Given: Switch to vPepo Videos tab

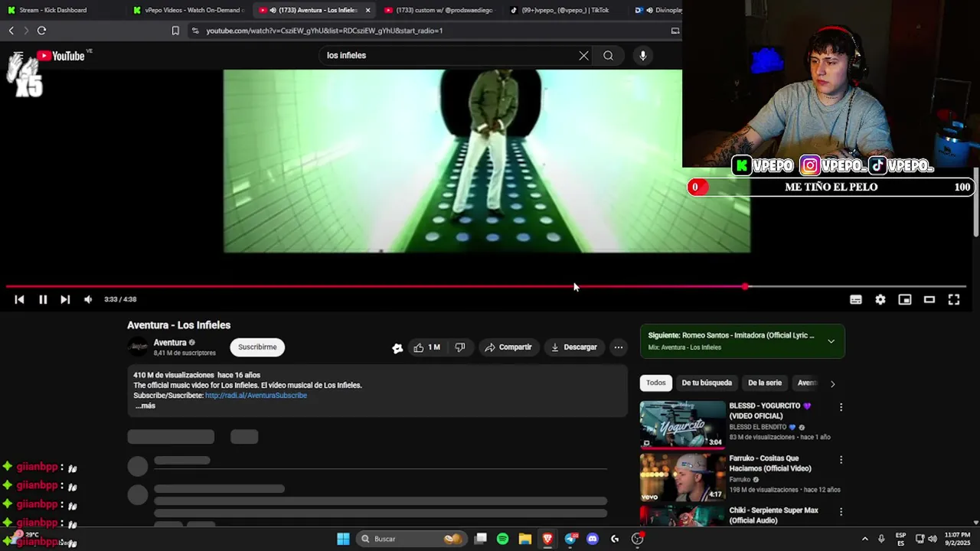Looking at the screenshot, I should point(188,10).
